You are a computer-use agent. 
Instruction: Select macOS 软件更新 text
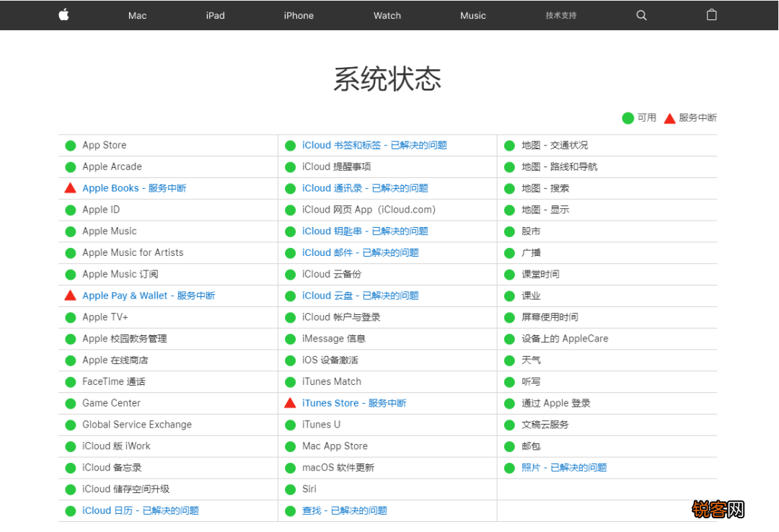[338, 467]
